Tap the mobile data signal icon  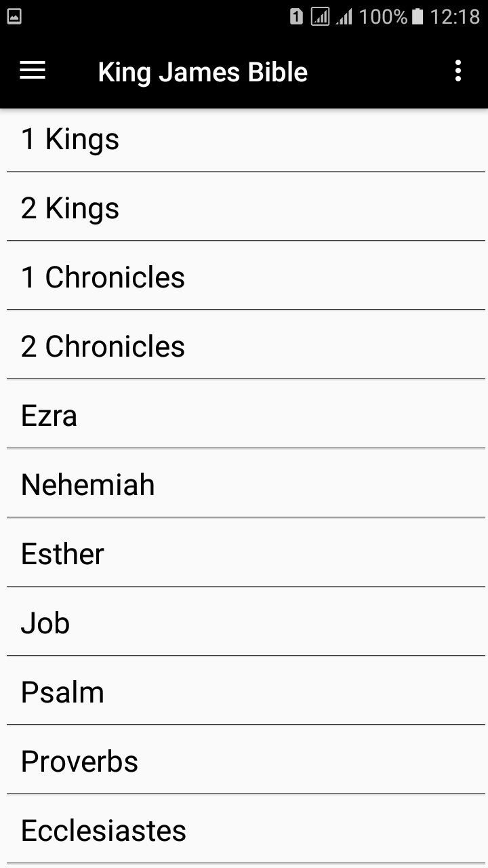point(320,16)
